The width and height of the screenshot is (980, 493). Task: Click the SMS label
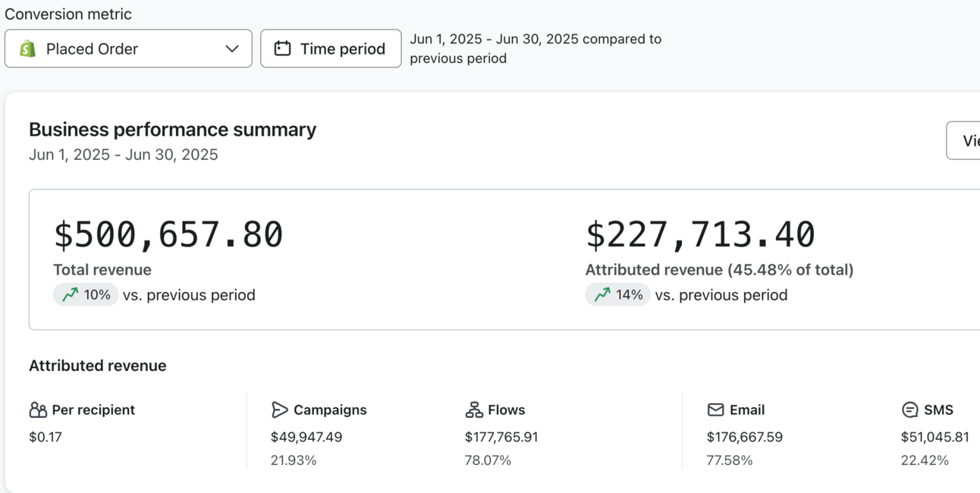point(938,410)
